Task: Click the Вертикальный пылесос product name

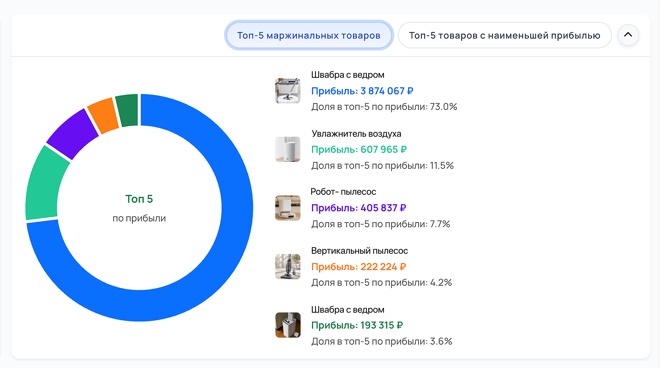Action: point(359,251)
